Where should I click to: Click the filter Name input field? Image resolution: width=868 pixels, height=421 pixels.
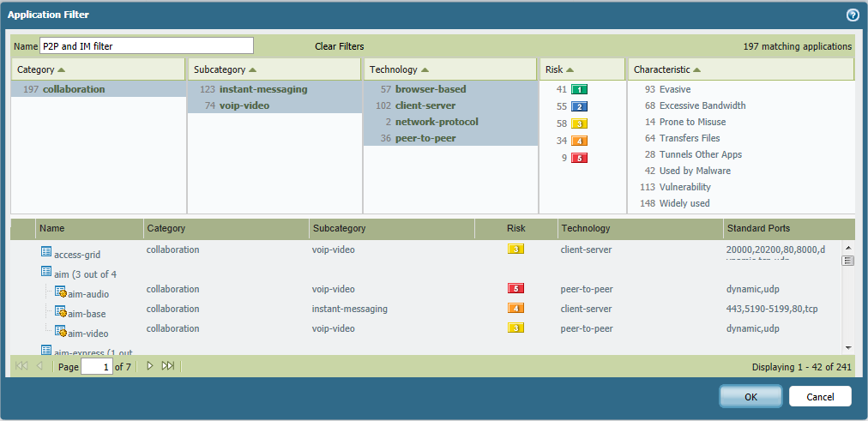click(147, 46)
